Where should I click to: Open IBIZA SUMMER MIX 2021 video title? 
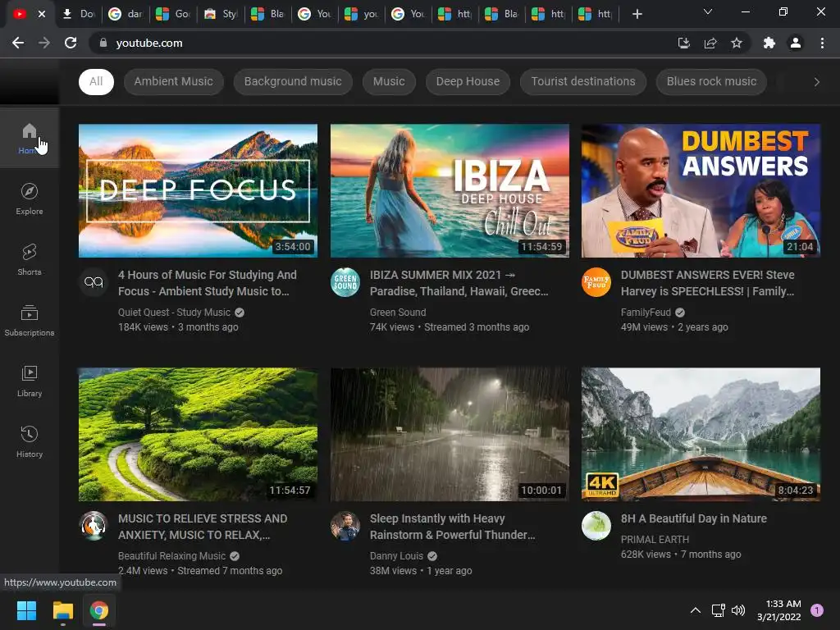pyautogui.click(x=459, y=283)
